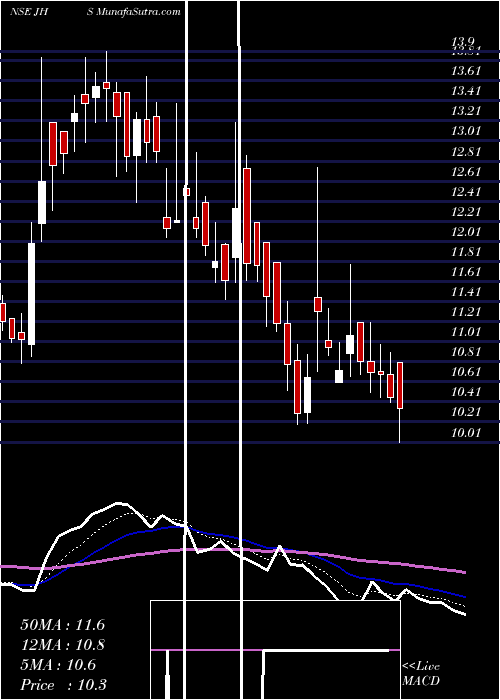Select the 11.01 price axis label
500x700 pixels.
click(x=466, y=332)
